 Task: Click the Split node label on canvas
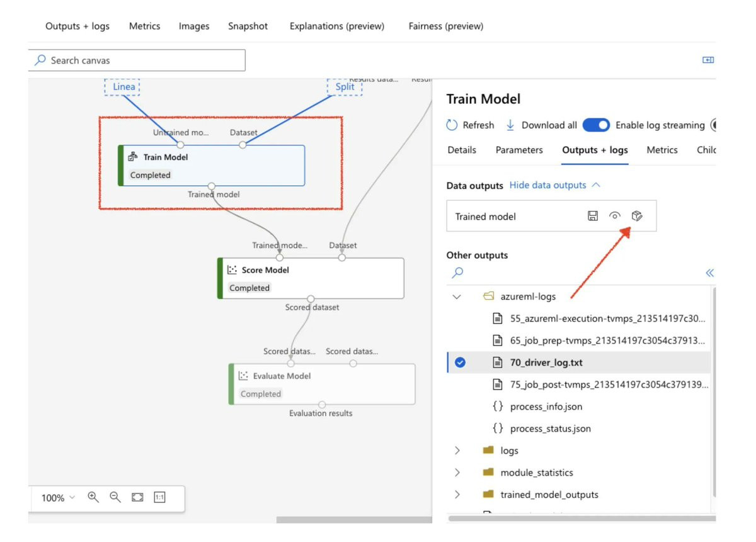click(x=345, y=87)
